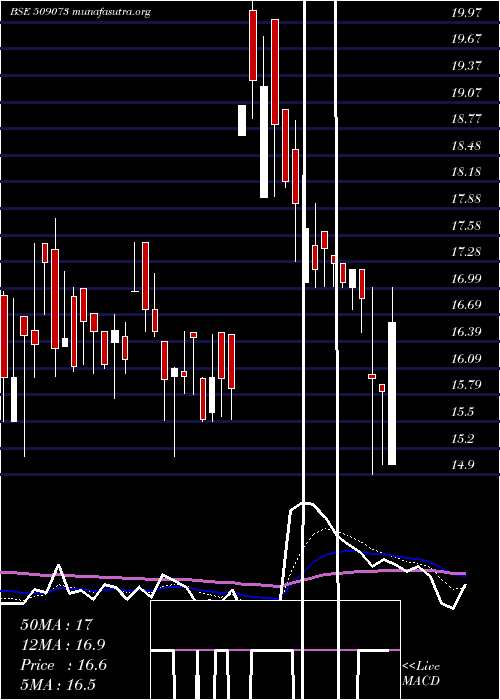Image resolution: width=500 pixels, height=700 pixels.
Task: Select the 16.09 price axis label
Action: [x=466, y=358]
